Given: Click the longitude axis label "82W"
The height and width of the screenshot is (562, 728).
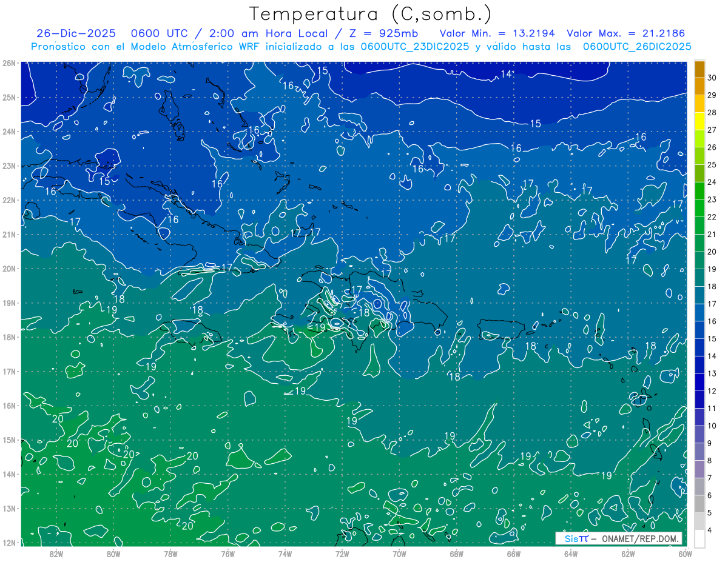Looking at the screenshot, I should click(56, 554).
